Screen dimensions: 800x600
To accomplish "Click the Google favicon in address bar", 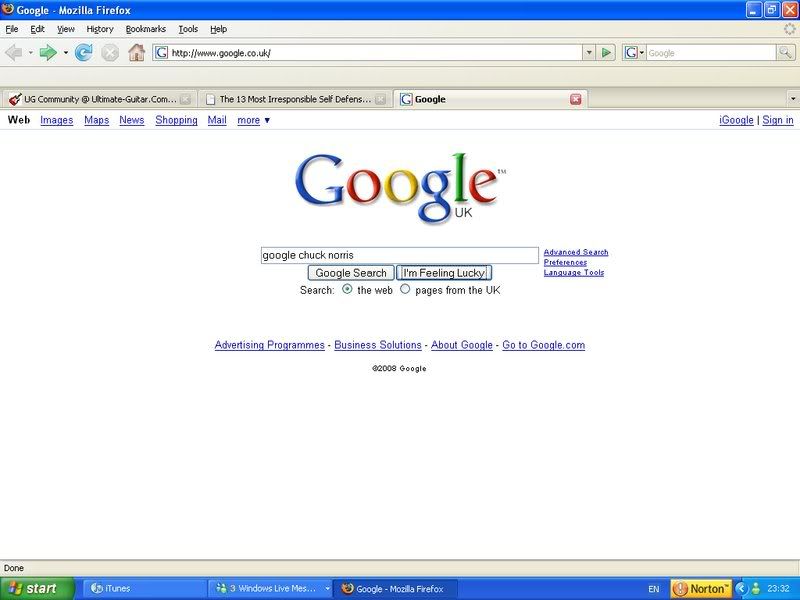I will [161, 53].
